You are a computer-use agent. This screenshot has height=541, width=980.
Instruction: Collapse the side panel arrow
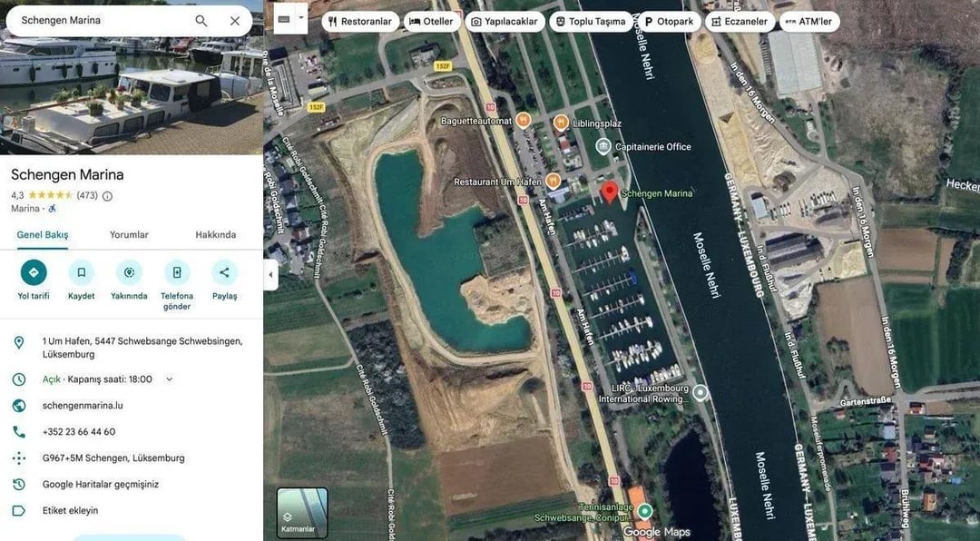pyautogui.click(x=270, y=275)
